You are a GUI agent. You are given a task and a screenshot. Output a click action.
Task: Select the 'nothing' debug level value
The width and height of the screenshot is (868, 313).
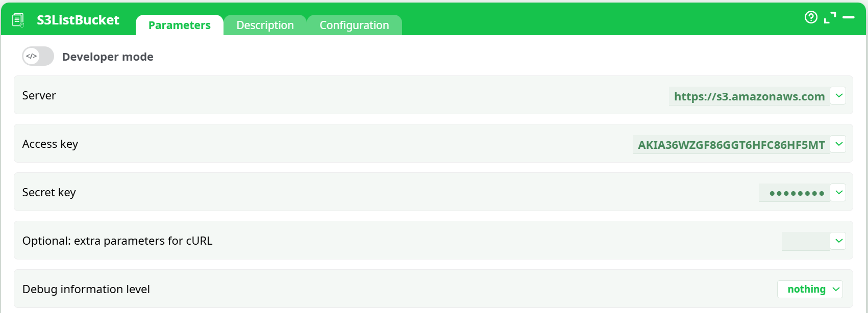(x=805, y=289)
